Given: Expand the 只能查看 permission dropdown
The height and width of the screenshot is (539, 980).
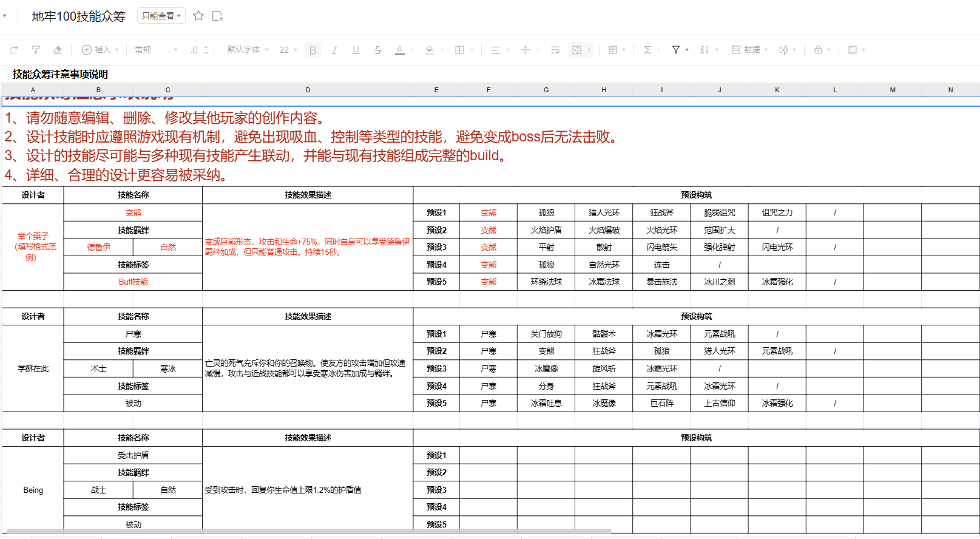Looking at the screenshot, I should coord(161,16).
